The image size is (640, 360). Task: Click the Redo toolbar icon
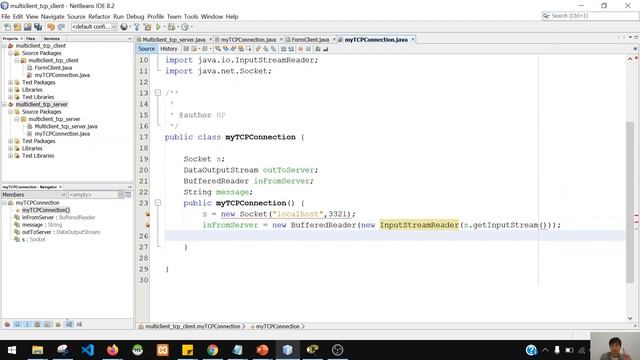click(x=61, y=27)
